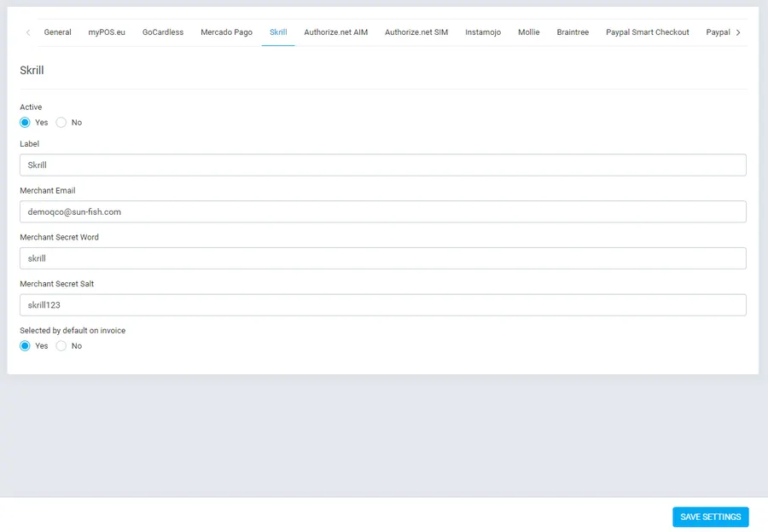The width and height of the screenshot is (768, 532).
Task: Choose Yes for Selected by default on invoice
Action: pos(25,346)
